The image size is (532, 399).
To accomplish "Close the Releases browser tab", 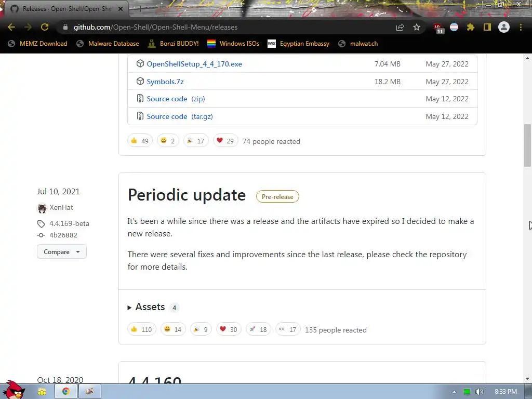I will [x=121, y=9].
